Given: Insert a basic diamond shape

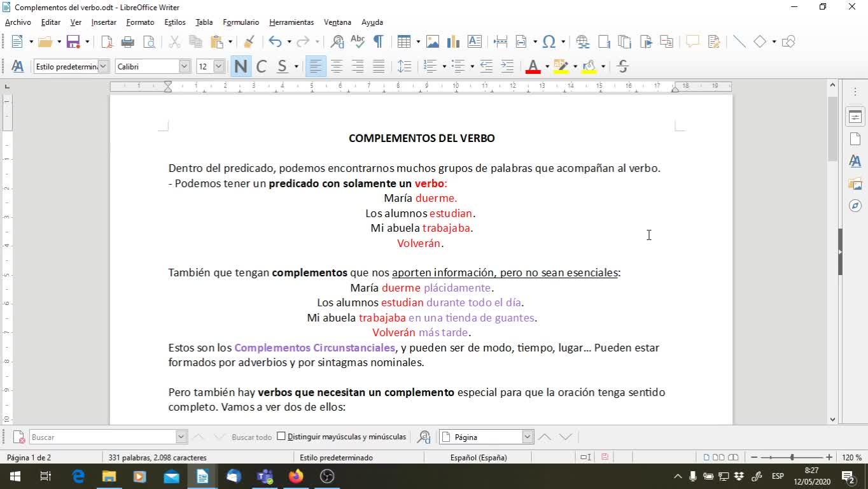Looking at the screenshot, I should pos(760,42).
